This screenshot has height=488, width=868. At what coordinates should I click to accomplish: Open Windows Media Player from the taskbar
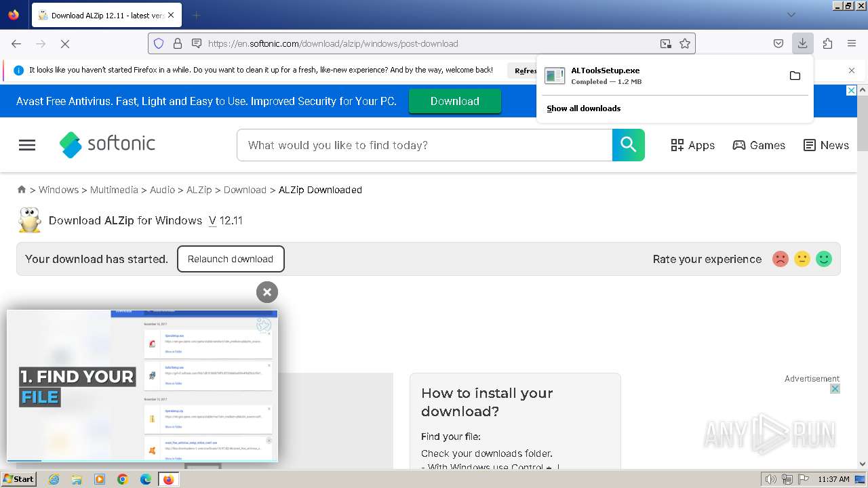tap(100, 479)
